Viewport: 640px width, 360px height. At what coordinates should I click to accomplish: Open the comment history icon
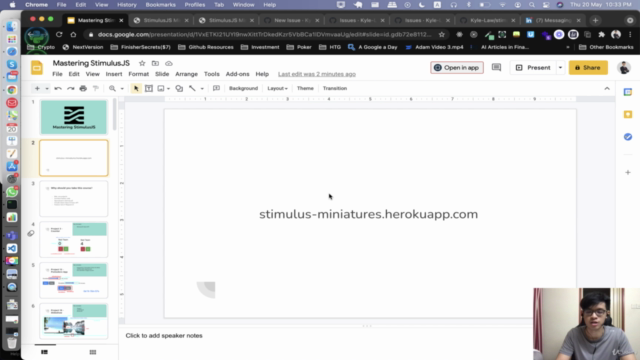(x=496, y=67)
